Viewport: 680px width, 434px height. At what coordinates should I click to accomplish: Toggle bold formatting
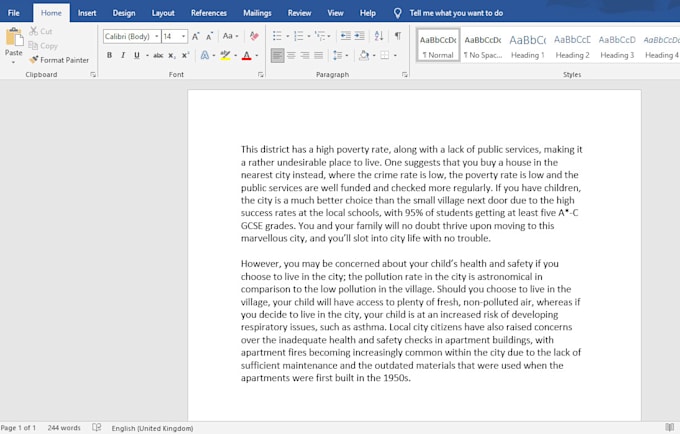109,55
